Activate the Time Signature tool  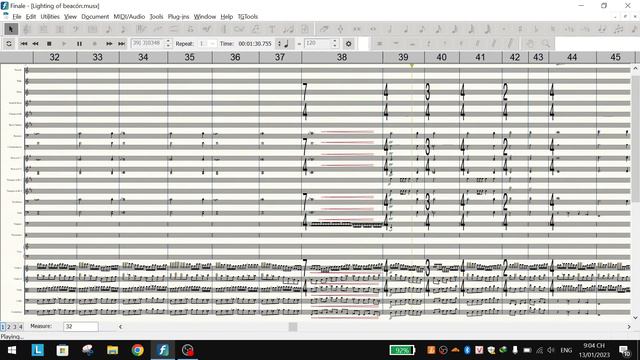[60, 29]
